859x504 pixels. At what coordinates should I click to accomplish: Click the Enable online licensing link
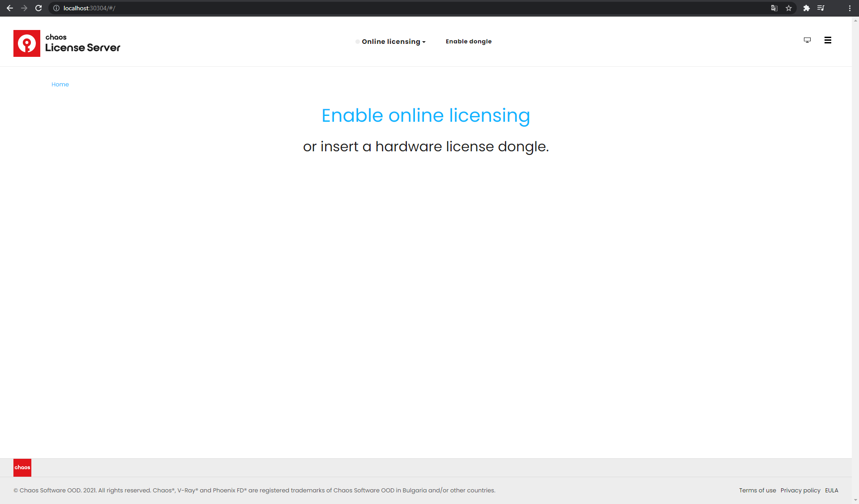[x=426, y=115]
